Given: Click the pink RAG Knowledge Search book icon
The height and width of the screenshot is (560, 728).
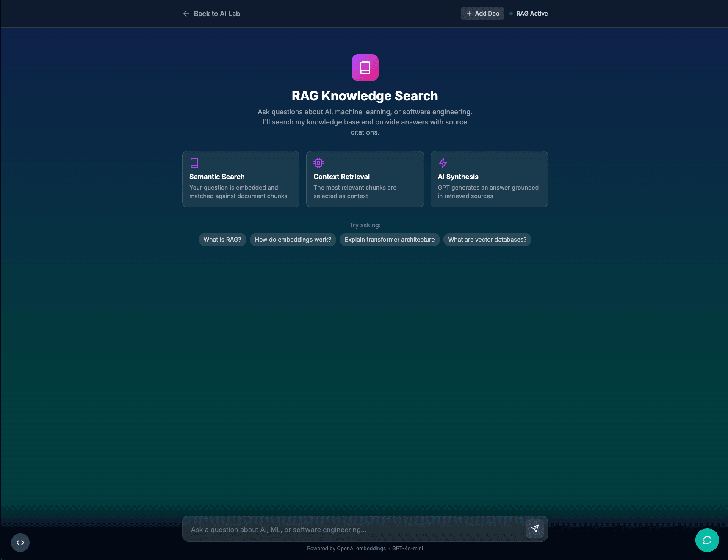Looking at the screenshot, I should pos(365,67).
